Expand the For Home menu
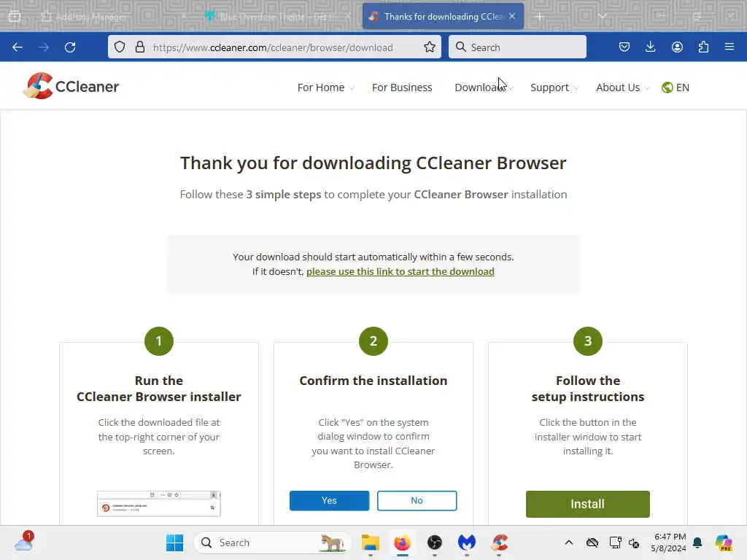The image size is (747, 560). [x=326, y=87]
